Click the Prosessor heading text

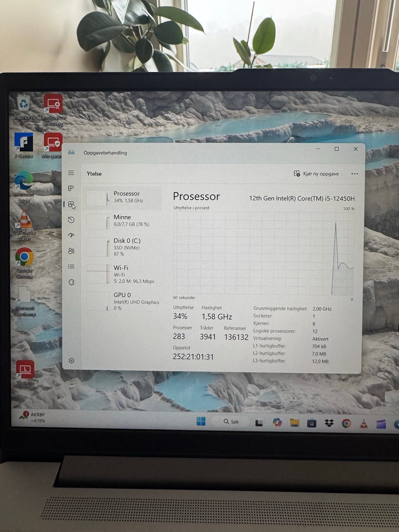pyautogui.click(x=196, y=196)
